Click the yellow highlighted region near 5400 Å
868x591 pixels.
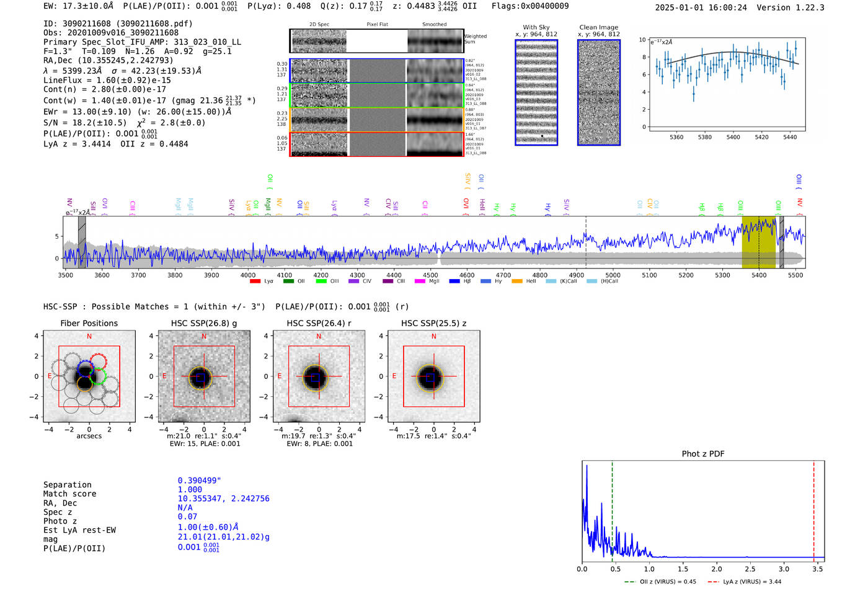758,242
